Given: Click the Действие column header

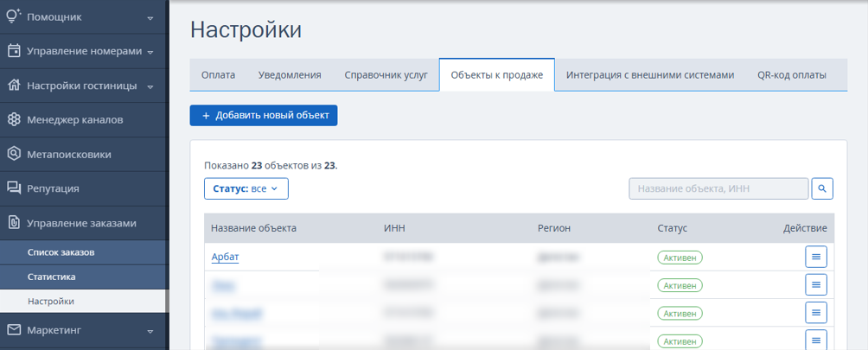Looking at the screenshot, I should coord(805,228).
